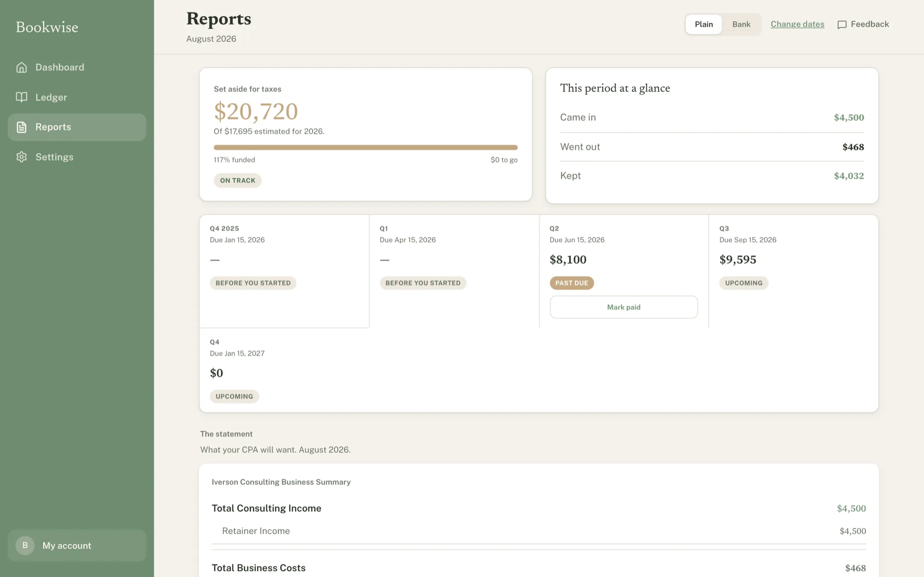Click the Ledger book icon

coord(21,97)
